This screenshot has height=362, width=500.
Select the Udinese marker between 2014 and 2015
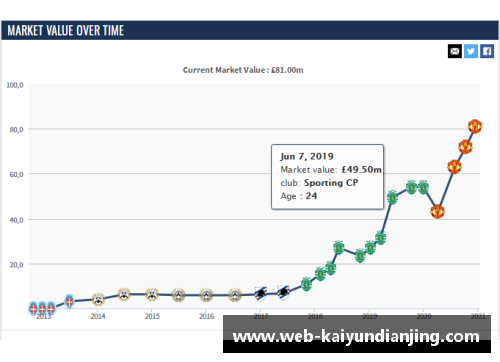tap(124, 294)
